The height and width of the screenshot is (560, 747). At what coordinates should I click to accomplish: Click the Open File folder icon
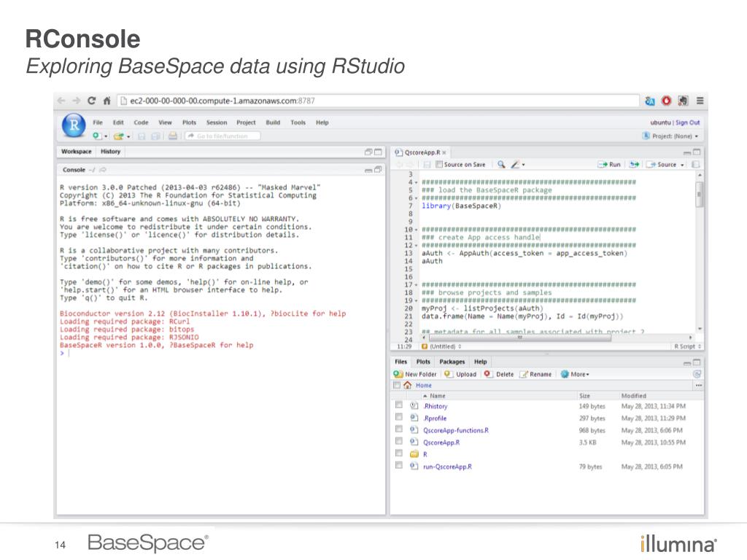click(119, 136)
